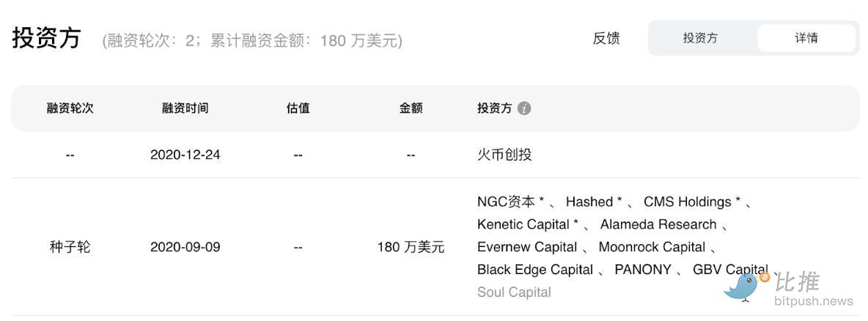Open the Kenetic Capital investor link
Image resolution: width=868 pixels, height=321 pixels.
(523, 224)
